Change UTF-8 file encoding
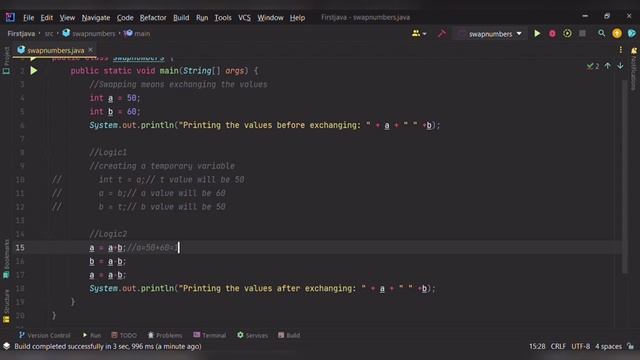Viewport: 640px width, 360px height. (580, 346)
